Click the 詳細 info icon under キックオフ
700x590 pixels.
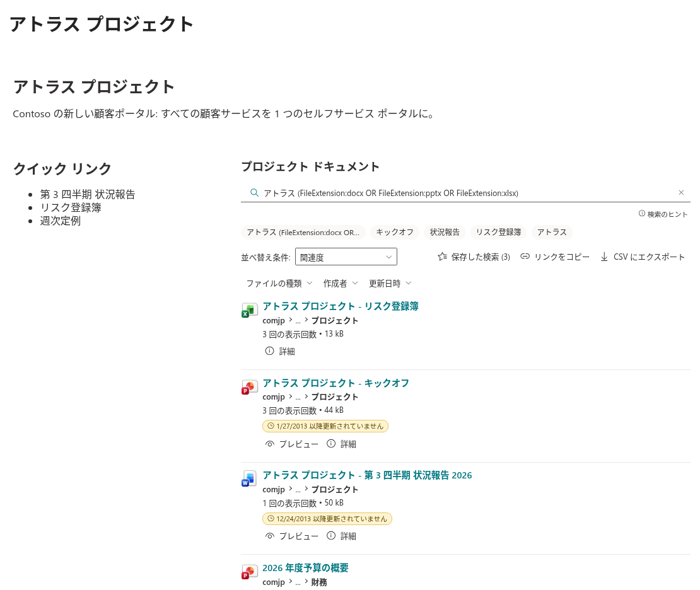[x=331, y=444]
